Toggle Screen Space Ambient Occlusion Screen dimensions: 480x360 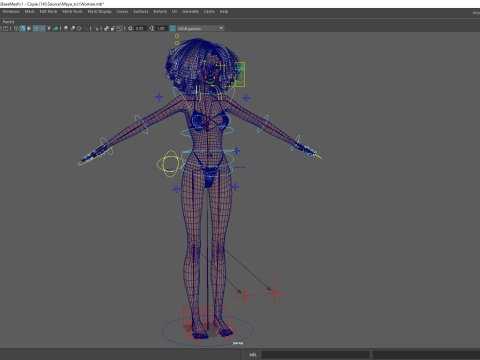point(66,28)
